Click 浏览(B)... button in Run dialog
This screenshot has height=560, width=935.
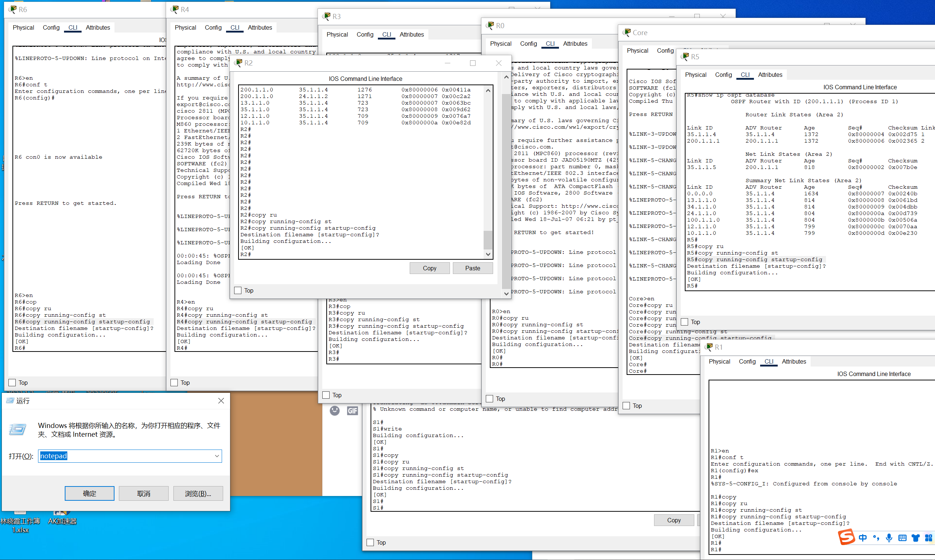pyautogui.click(x=198, y=493)
